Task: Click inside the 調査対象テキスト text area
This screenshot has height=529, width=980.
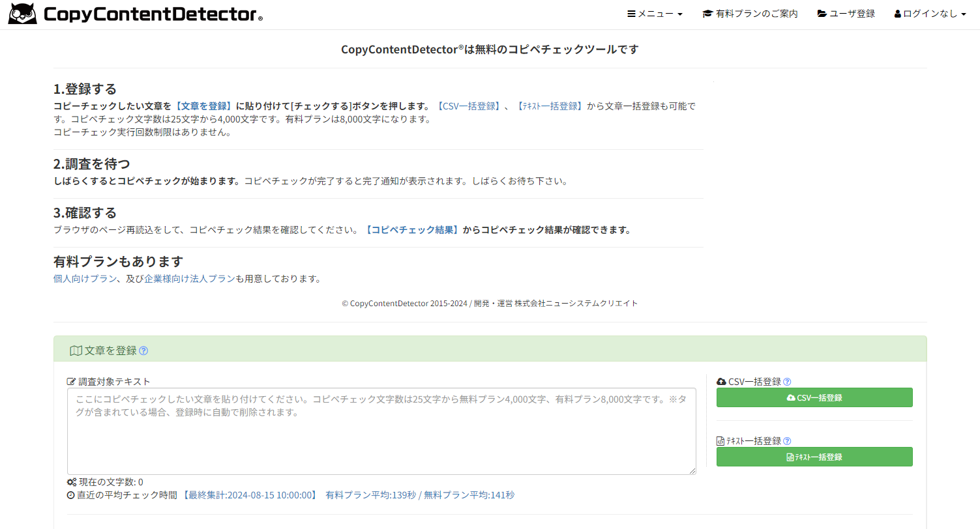Action: click(381, 430)
